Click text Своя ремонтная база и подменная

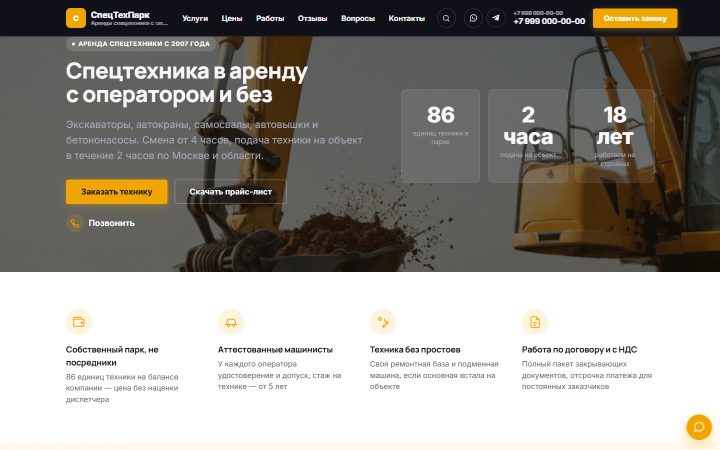pos(434,375)
